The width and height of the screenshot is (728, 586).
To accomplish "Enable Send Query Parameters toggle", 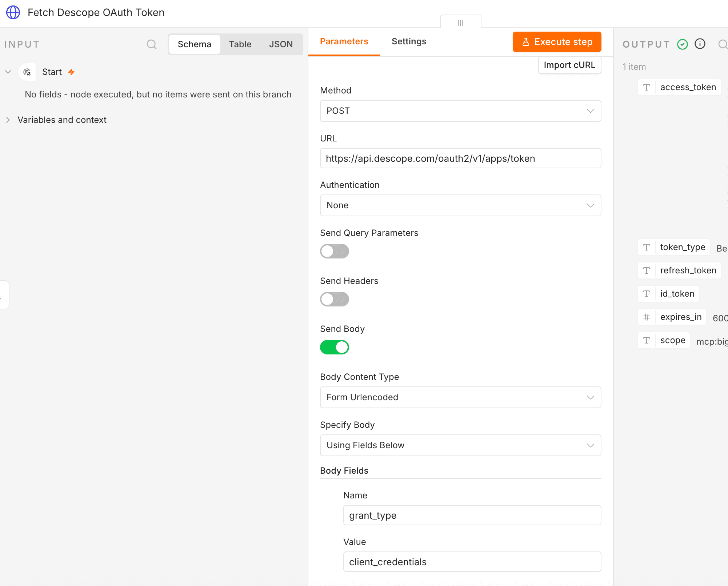I will 335,251.
